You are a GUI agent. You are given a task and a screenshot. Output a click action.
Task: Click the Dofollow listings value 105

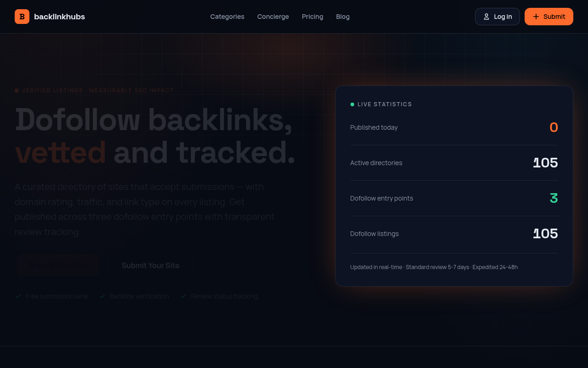click(x=546, y=234)
